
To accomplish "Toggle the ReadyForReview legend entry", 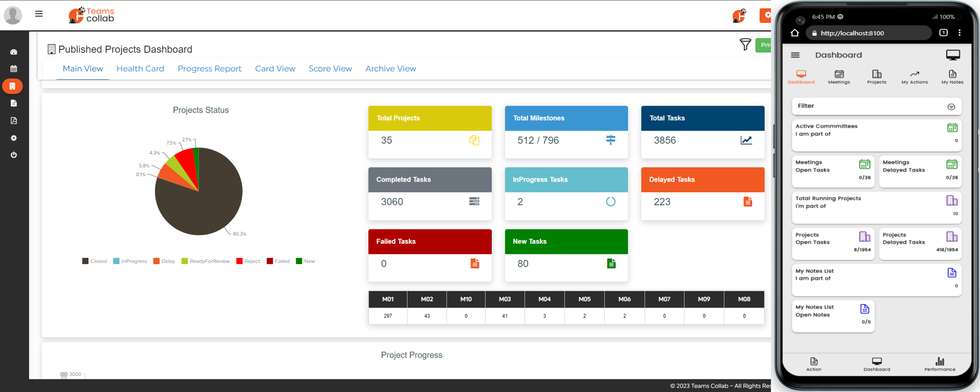I will click(x=206, y=261).
